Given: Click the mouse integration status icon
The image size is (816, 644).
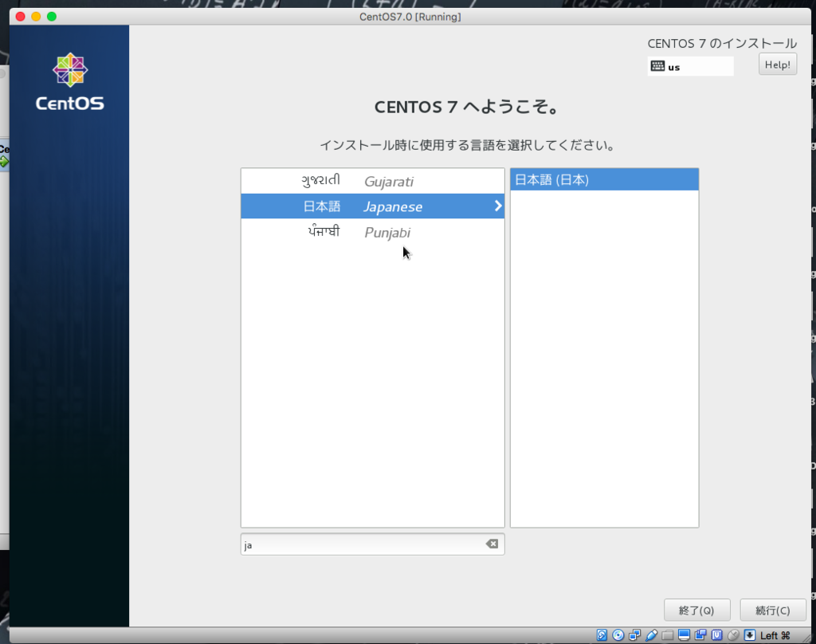Looking at the screenshot, I should pyautogui.click(x=733, y=635).
